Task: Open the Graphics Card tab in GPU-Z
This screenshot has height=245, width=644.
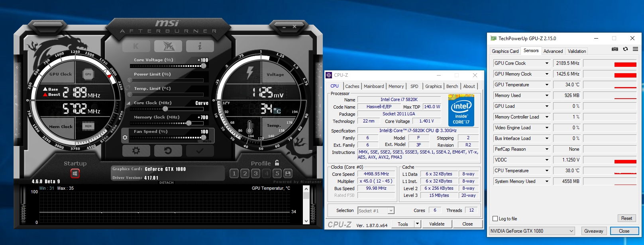Action: [505, 51]
